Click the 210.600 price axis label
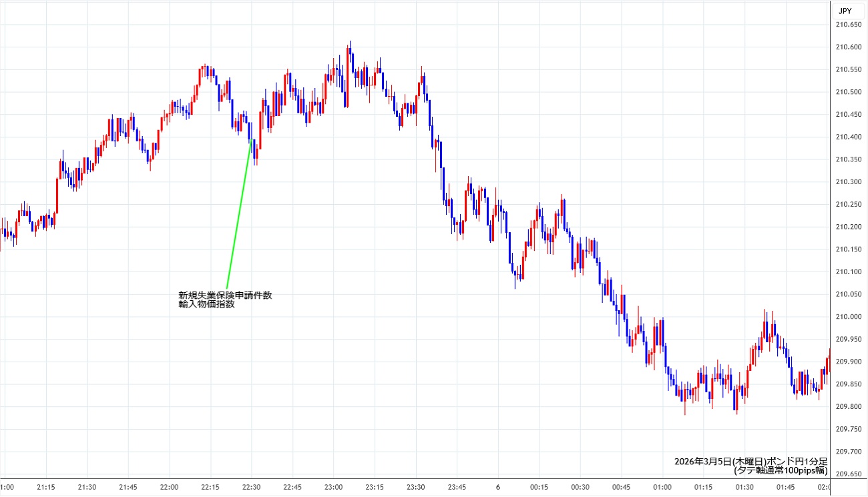Screen dimensions: 868x497 849,47
